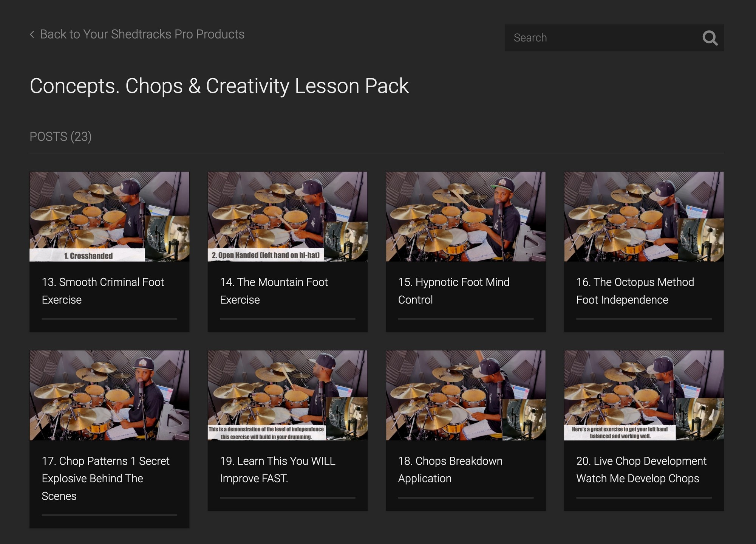Open The Mountain Foot Exercise thumbnail
Viewport: 756px width, 544px height.
287,216
